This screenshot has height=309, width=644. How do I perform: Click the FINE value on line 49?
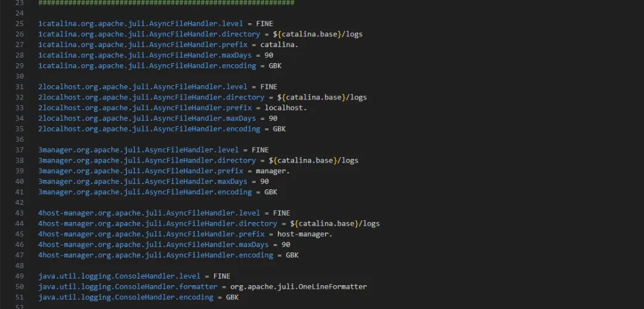point(222,276)
